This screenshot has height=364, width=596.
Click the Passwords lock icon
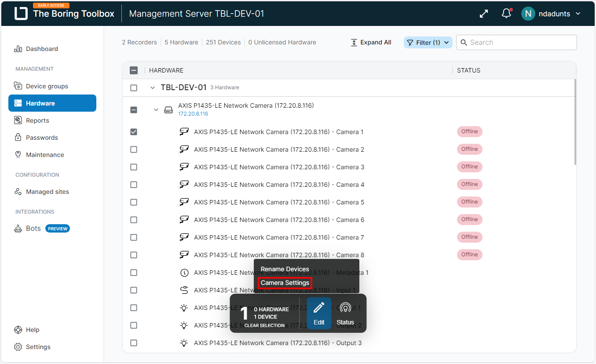[18, 137]
